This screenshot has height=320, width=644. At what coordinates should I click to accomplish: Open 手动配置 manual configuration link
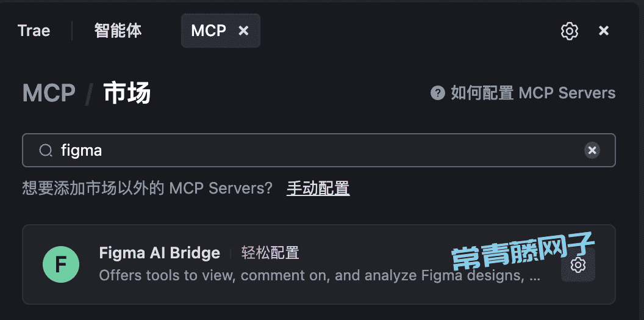(318, 188)
